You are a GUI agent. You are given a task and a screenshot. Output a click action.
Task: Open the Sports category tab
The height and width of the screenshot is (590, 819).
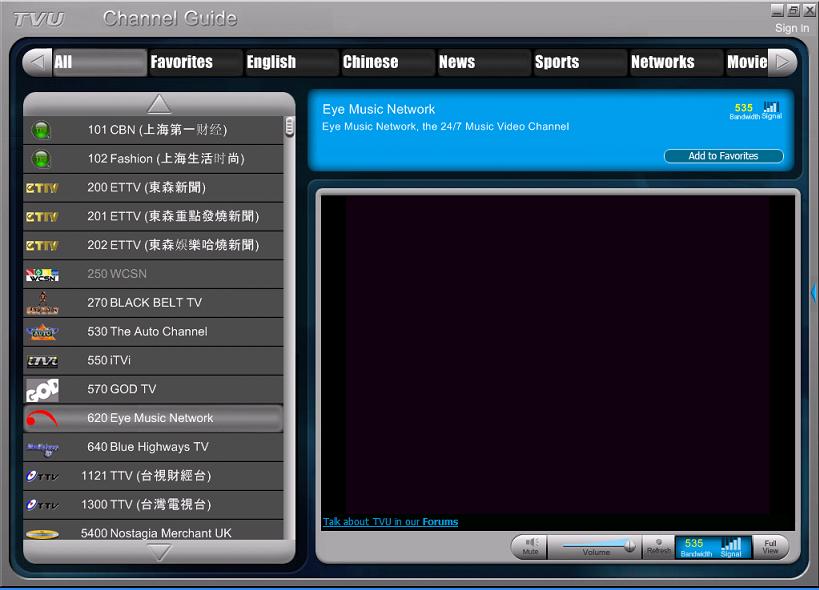(578, 61)
